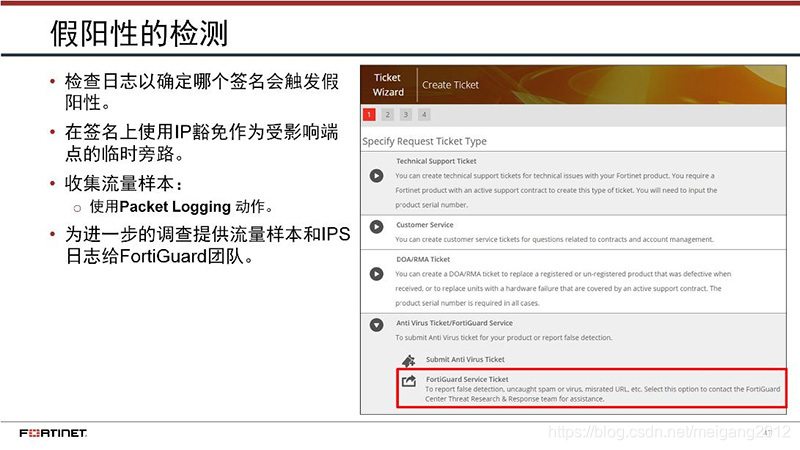
Task: Collapse the Anti Virus Ticket/FortiGuard Service section
Action: click(x=377, y=325)
